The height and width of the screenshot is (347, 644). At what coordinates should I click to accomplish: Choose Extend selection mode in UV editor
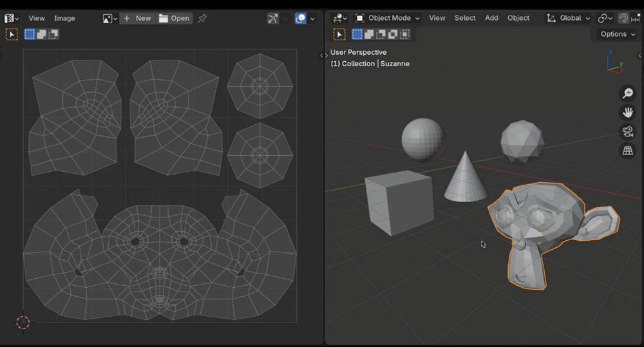click(x=41, y=34)
